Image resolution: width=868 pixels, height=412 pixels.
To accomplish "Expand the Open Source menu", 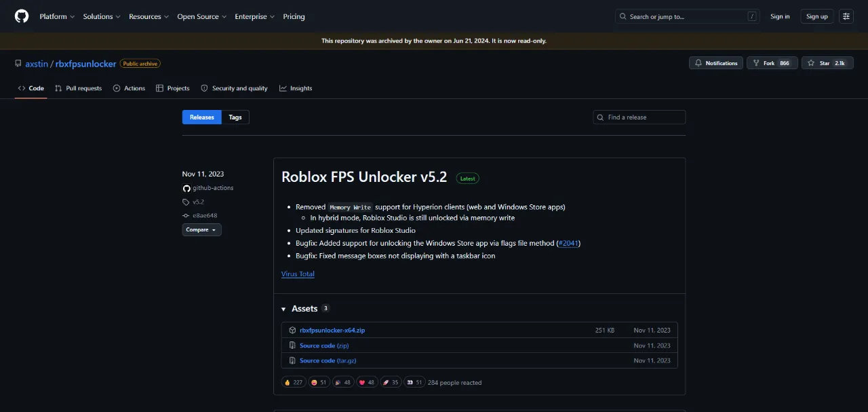I will coord(201,16).
